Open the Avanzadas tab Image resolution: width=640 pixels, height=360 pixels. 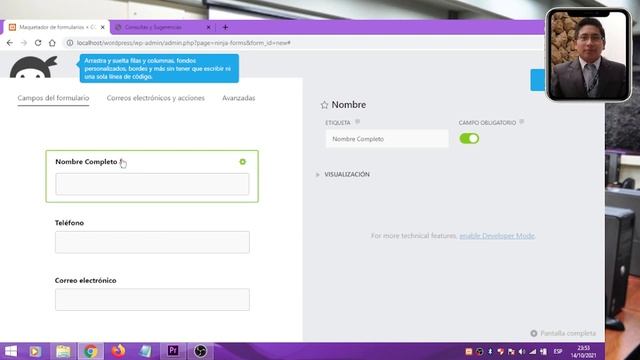click(x=239, y=98)
